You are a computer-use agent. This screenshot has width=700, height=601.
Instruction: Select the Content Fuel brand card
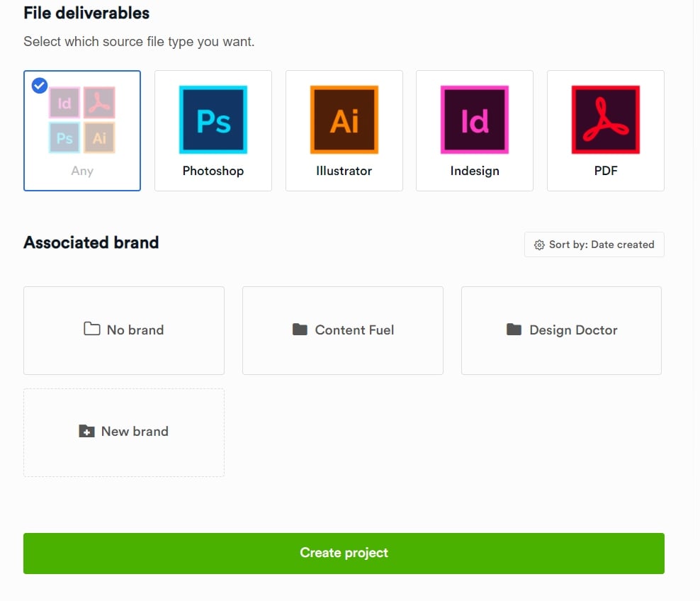point(342,330)
